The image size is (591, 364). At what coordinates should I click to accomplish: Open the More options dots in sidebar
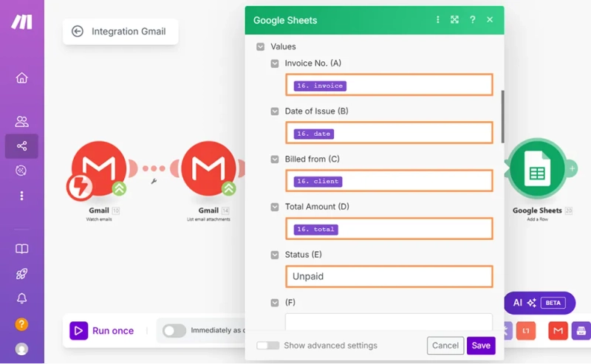click(21, 196)
